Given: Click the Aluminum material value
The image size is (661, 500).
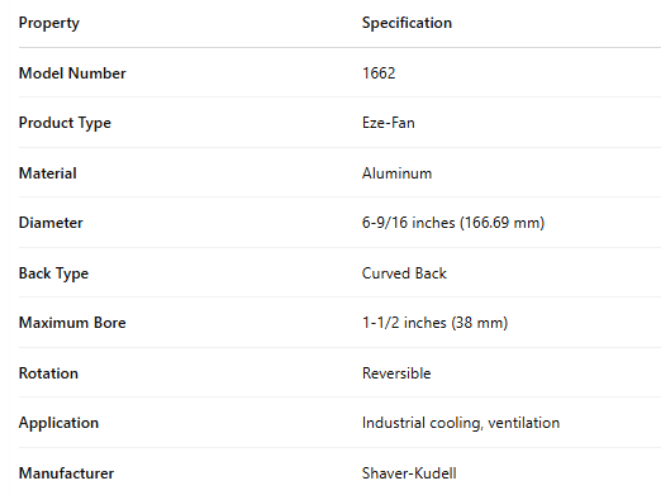Looking at the screenshot, I should [397, 173].
